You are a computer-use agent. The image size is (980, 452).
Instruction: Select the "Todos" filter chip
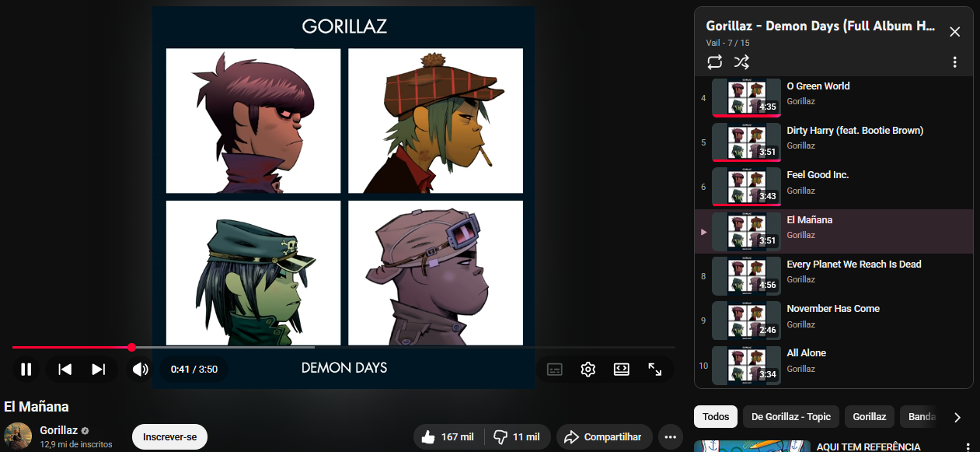(715, 417)
